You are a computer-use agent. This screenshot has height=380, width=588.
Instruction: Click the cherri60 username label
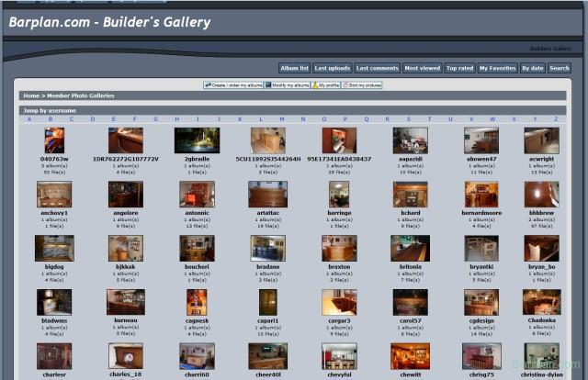tap(197, 374)
